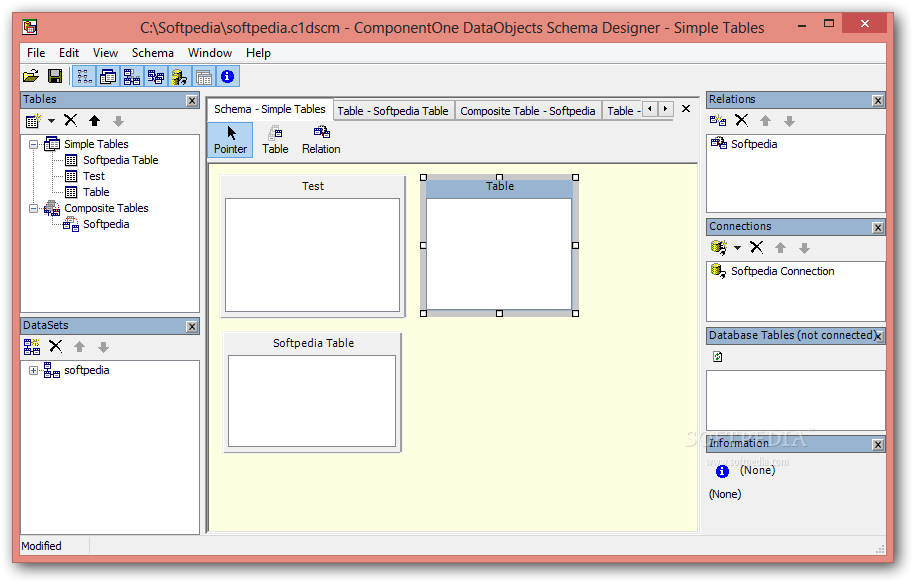
Task: Toggle the DataSets window toolbar icon
Action: click(132, 76)
